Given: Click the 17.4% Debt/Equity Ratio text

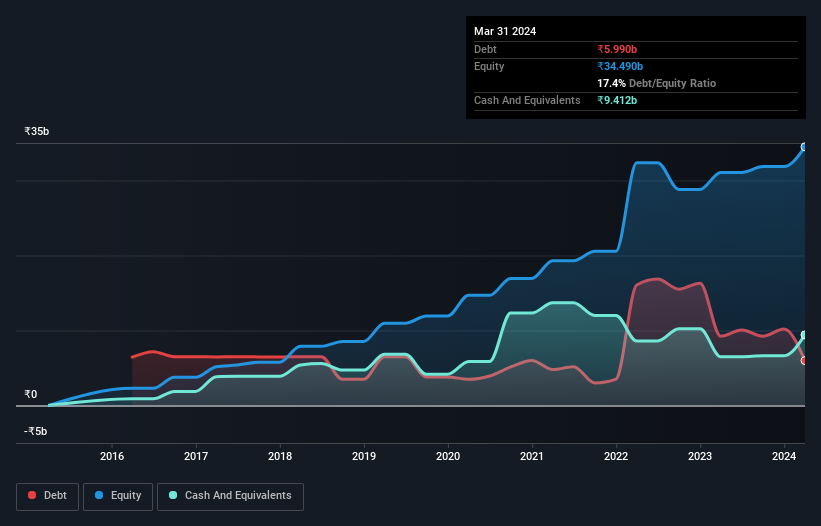Looking at the screenshot, I should 657,83.
